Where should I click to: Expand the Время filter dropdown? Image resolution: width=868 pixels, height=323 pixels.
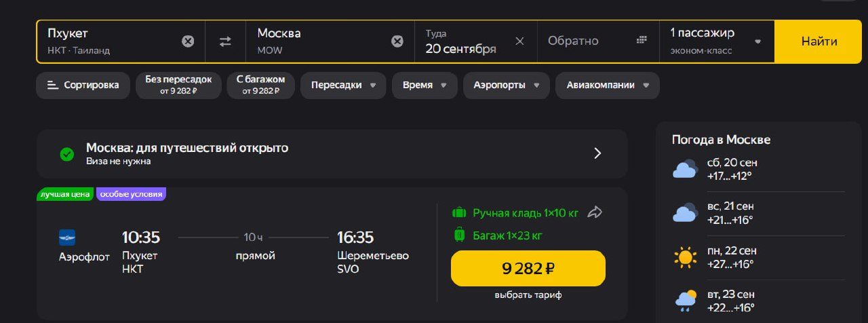425,85
